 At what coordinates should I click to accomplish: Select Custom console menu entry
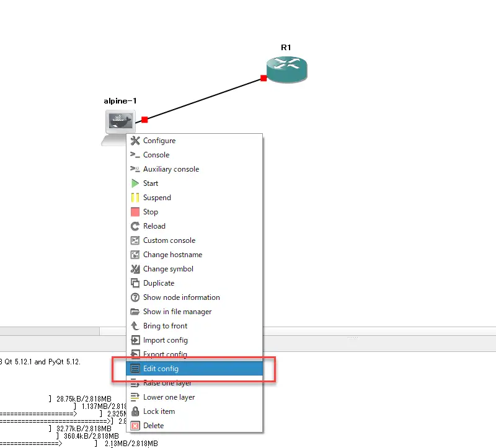[x=194, y=240]
